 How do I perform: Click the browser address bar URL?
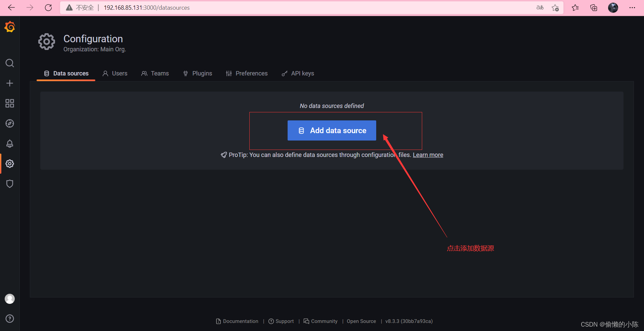pos(147,8)
